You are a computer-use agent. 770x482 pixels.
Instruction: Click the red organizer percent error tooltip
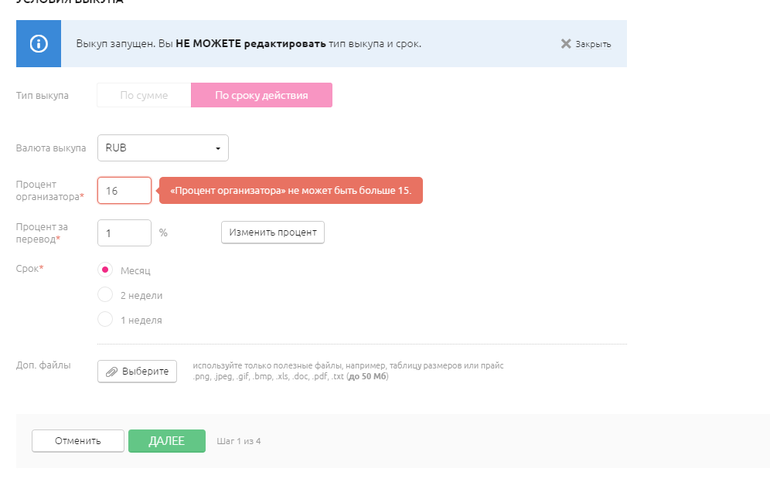290,190
